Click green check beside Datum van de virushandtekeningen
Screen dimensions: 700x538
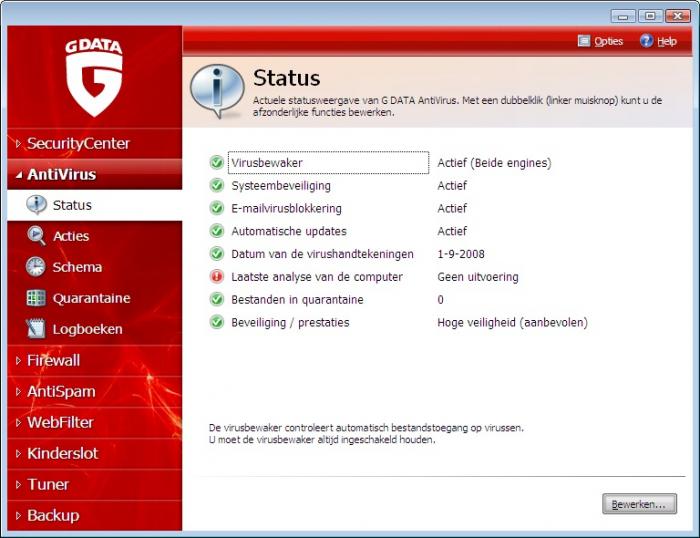pyautogui.click(x=217, y=254)
